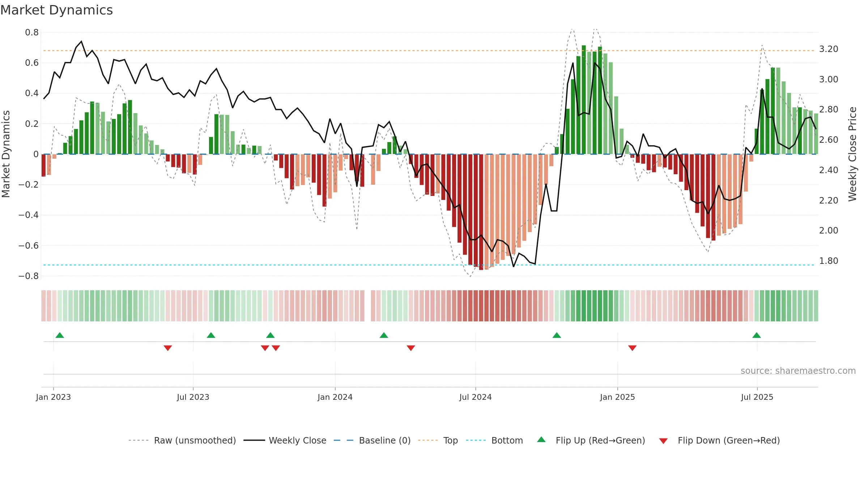
Task: Select the green flip-up marker near Mar 2024
Action: pos(384,335)
